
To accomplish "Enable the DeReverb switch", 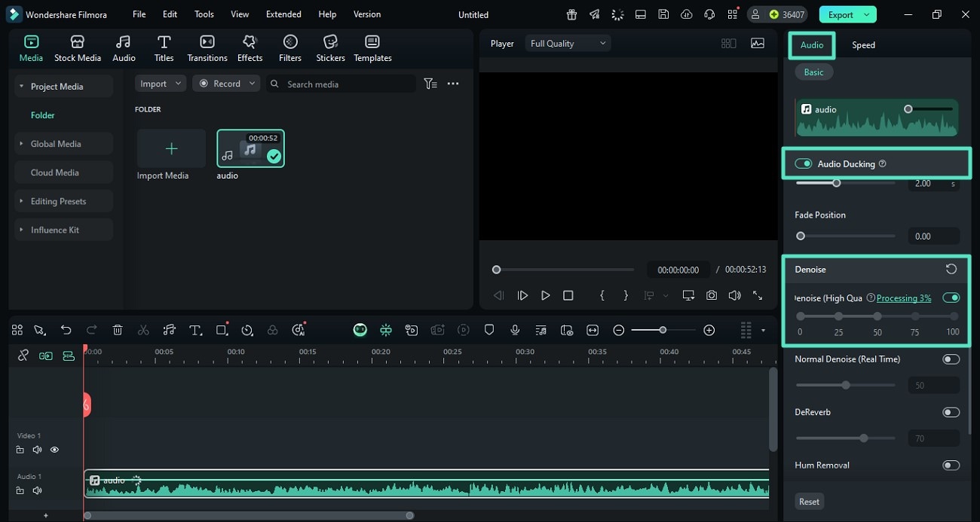I will (951, 412).
